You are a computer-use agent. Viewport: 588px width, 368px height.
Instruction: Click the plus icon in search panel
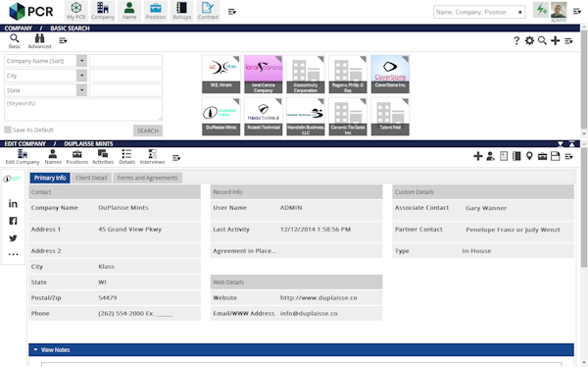point(556,40)
